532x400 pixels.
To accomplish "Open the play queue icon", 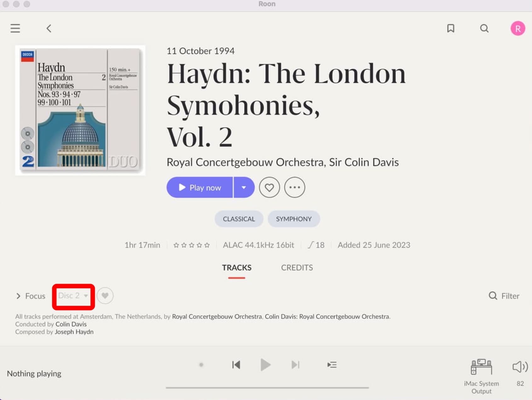I will tap(332, 365).
